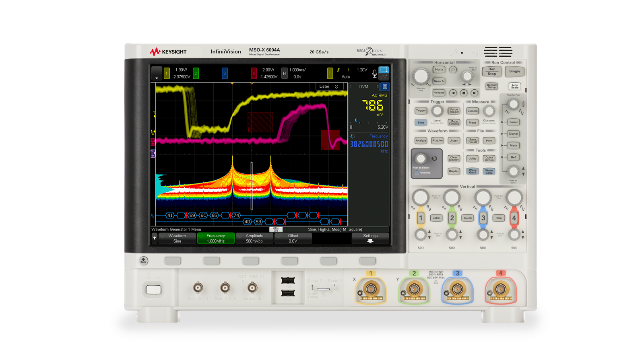Expand the Lister dropdown on the display
Viewport: 644px width, 362px height.
329,86
